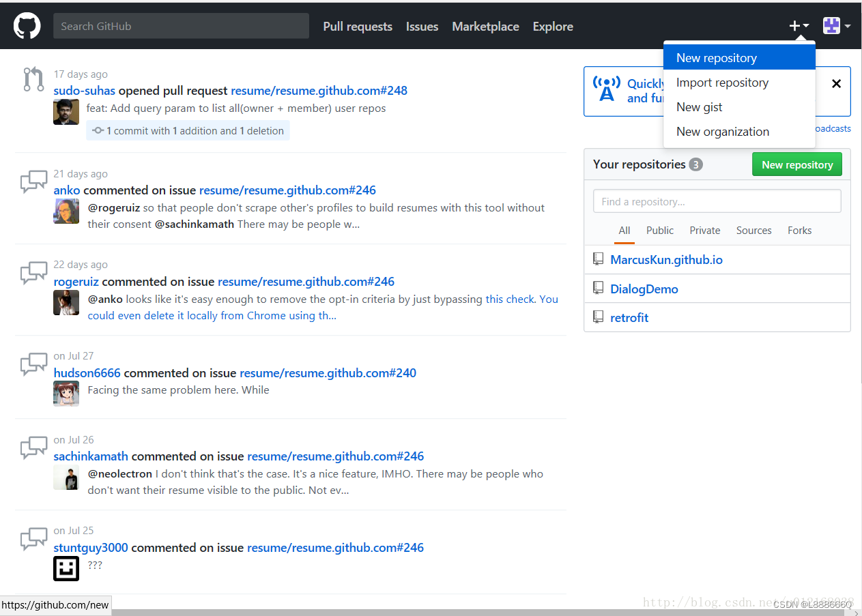Viewport: 862px width, 616px height.
Task: Switch to the Public repositories tab
Action: pyautogui.click(x=660, y=231)
